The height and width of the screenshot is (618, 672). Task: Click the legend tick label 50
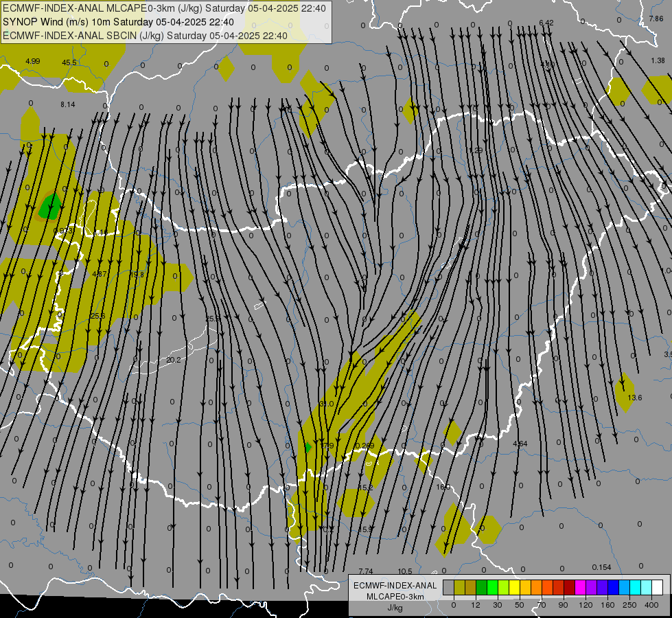520,605
